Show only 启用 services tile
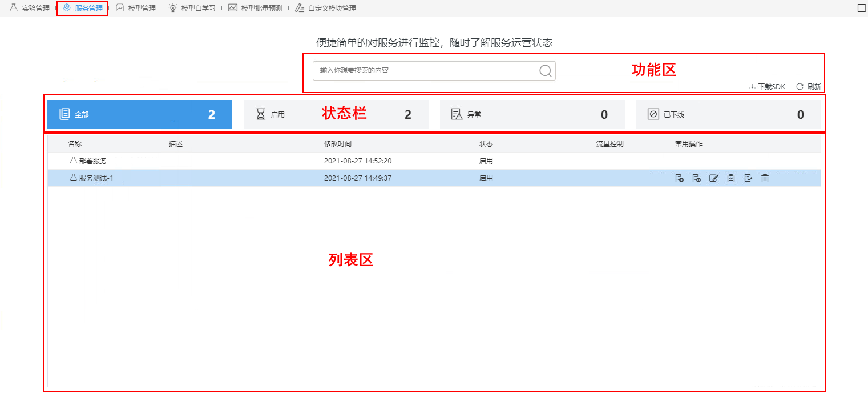This screenshot has height=409, width=868. coord(336,114)
